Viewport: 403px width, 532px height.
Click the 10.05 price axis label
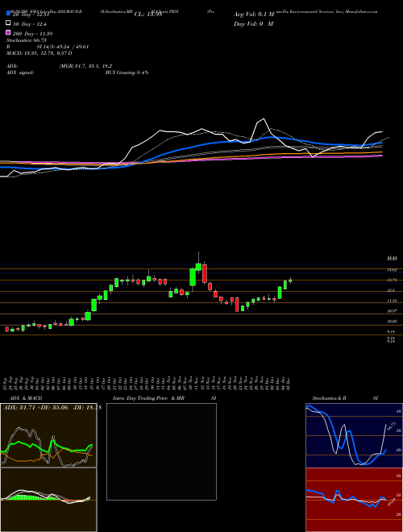pos(393,322)
